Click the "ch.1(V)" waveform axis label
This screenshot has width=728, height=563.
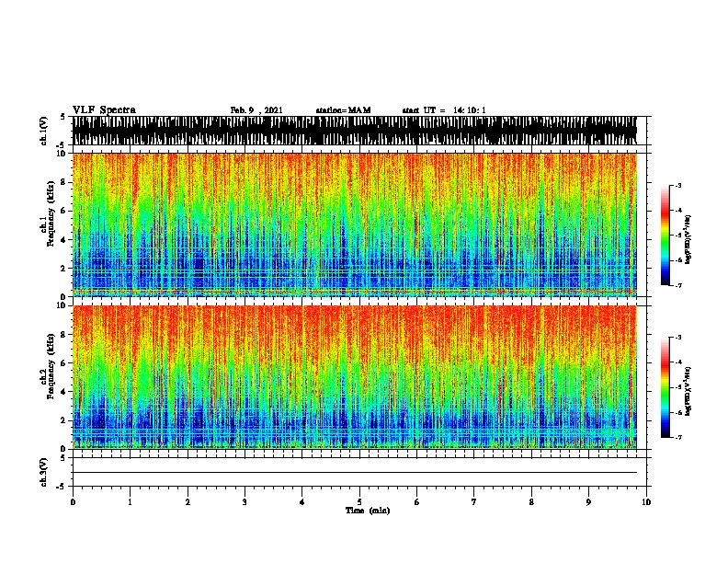pos(44,131)
